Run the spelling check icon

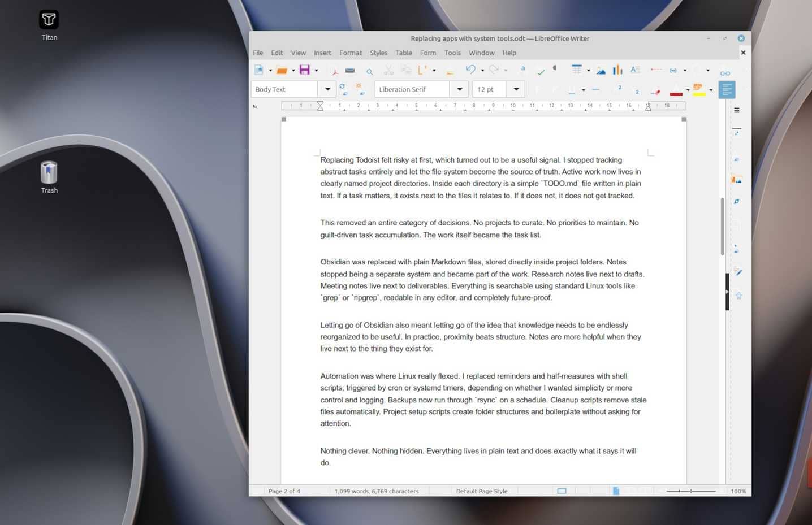[x=541, y=71]
